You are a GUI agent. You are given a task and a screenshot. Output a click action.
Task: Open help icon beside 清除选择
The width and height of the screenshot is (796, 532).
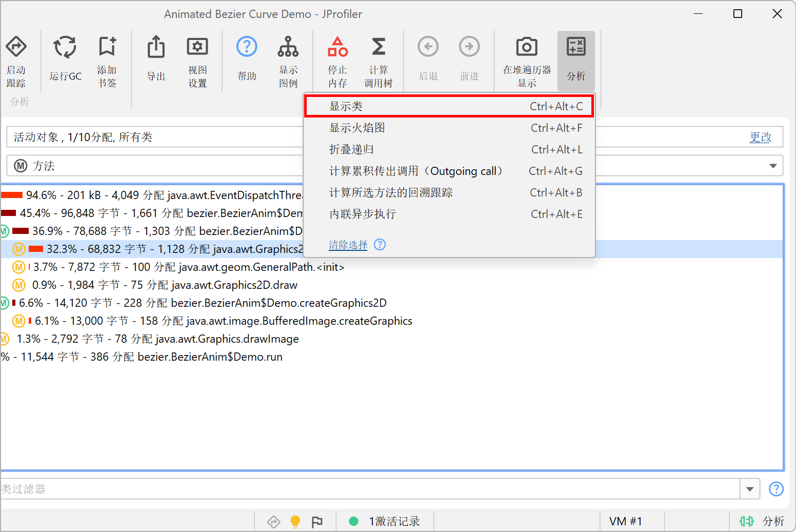pyautogui.click(x=380, y=245)
